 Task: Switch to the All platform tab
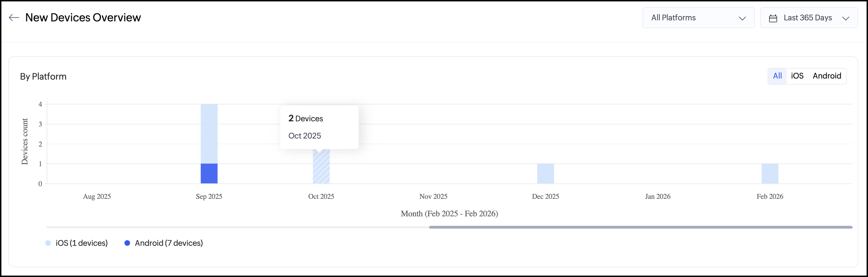click(777, 76)
